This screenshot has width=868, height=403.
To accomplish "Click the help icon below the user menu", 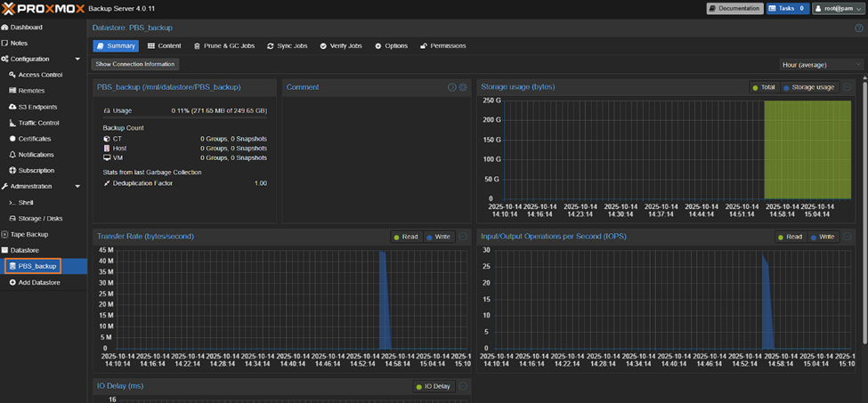I will pos(859,28).
